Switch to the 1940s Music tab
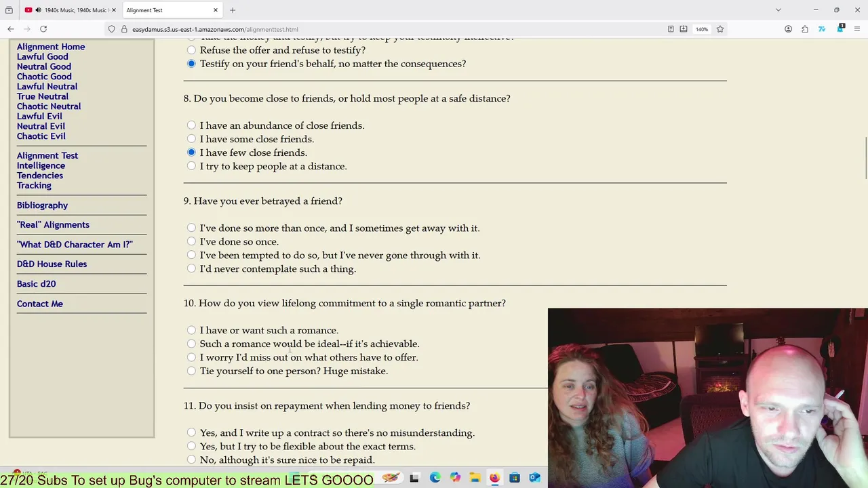Image resolution: width=868 pixels, height=488 pixels. [70, 10]
